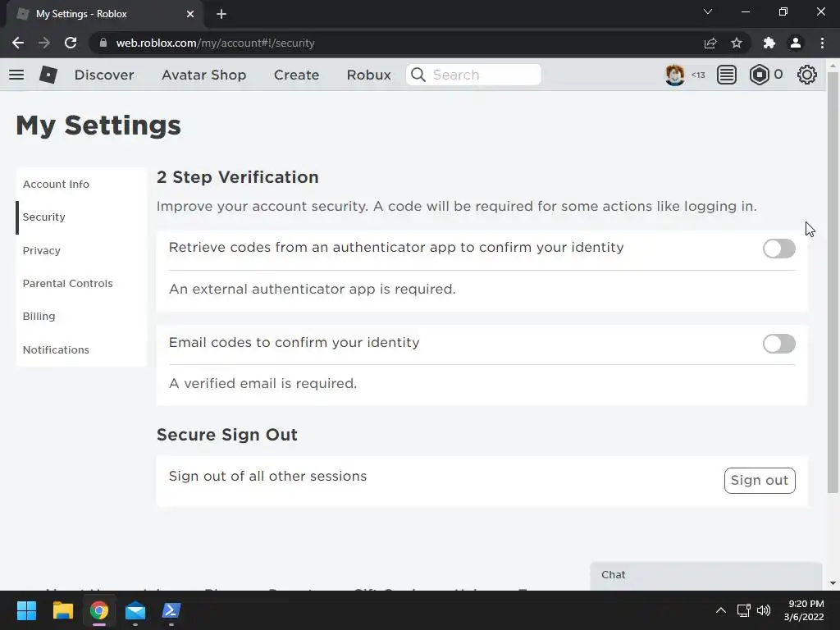This screenshot has height=630, width=840.
Task: Click the Roblox logo home icon
Action: pyautogui.click(x=48, y=75)
